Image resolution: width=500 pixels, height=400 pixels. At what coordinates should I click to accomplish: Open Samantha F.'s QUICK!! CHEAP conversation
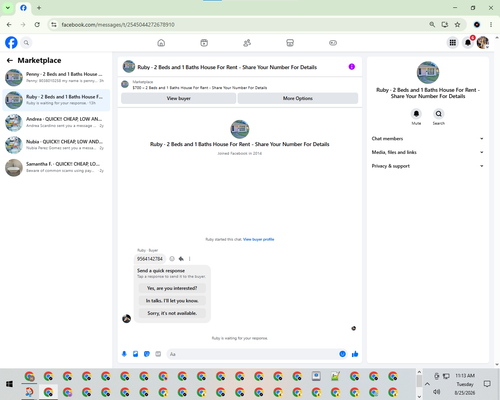pyautogui.click(x=56, y=167)
